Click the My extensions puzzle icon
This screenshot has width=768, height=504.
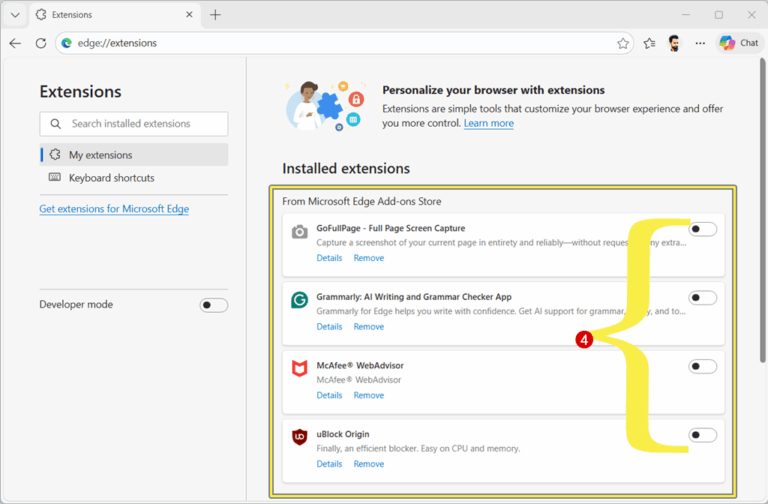point(55,154)
